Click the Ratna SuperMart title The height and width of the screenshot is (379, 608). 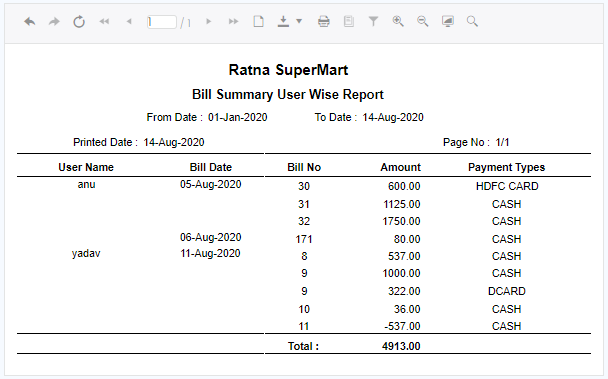tap(288, 70)
